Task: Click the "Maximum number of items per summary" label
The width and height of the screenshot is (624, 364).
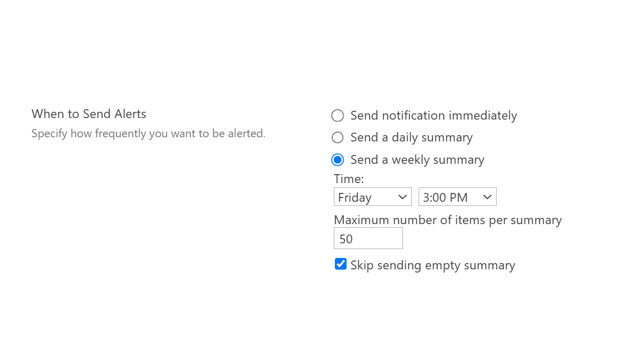Action: point(448,220)
